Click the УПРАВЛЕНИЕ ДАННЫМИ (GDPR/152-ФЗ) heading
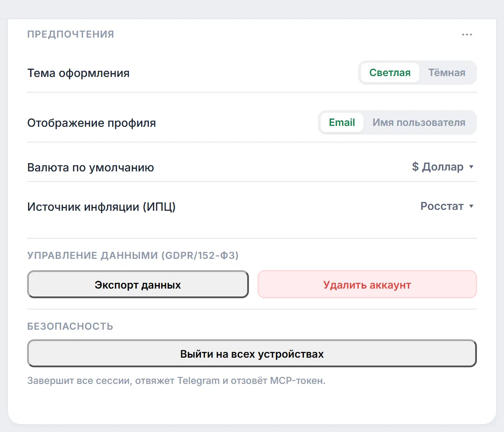 pyautogui.click(x=133, y=255)
